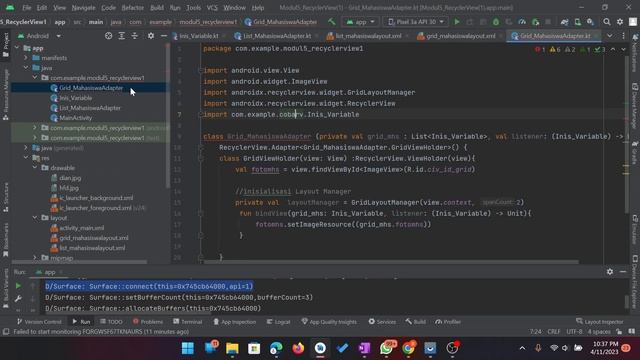This screenshot has width=640, height=360.
Task: Toggle Device File Explorer side panel
Action: 635,282
